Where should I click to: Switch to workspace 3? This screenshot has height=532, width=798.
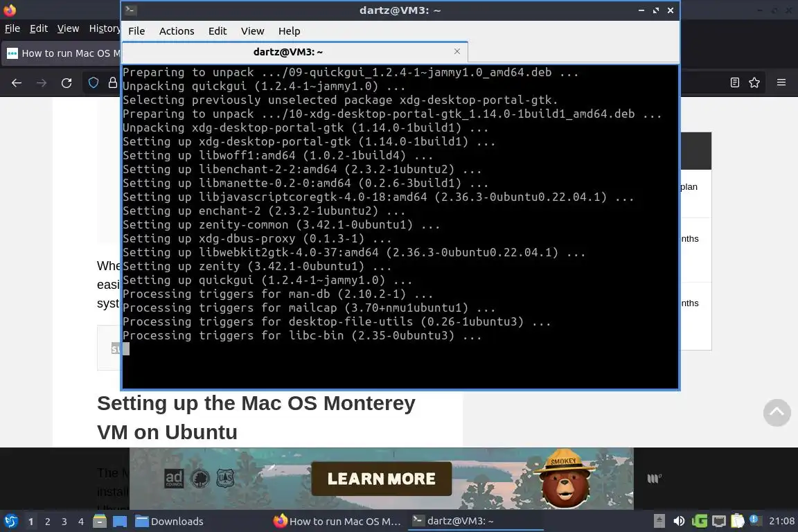(x=64, y=522)
